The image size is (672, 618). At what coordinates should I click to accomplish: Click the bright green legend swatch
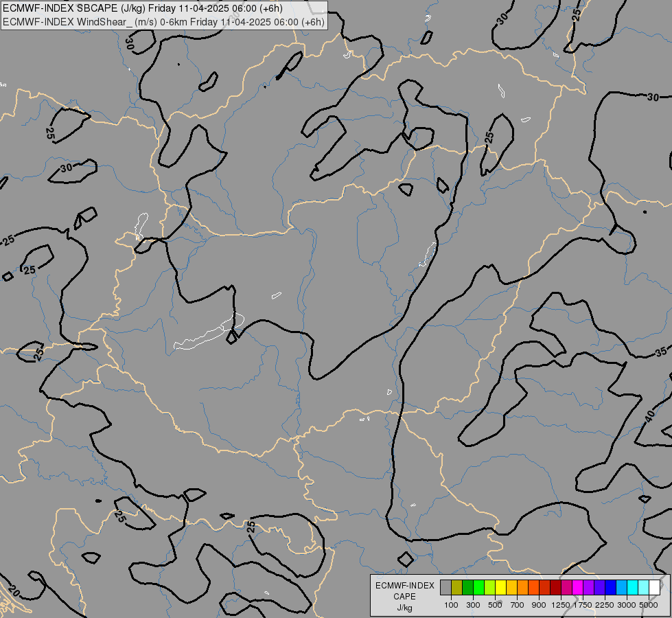[x=478, y=587]
